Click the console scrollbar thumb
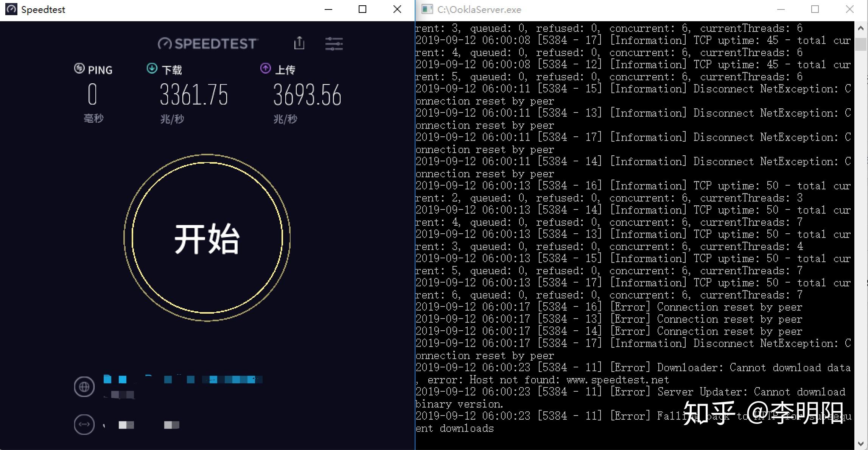This screenshot has height=450, width=868. [861, 44]
